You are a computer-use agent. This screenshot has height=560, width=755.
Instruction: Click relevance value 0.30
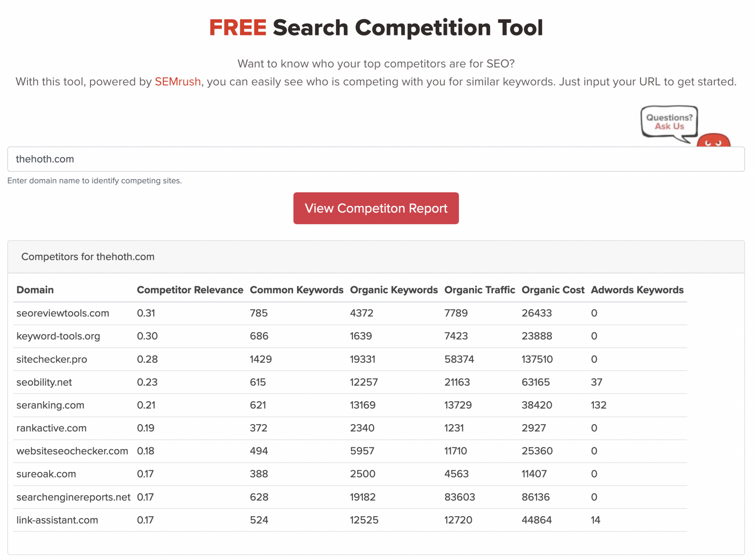(x=147, y=336)
